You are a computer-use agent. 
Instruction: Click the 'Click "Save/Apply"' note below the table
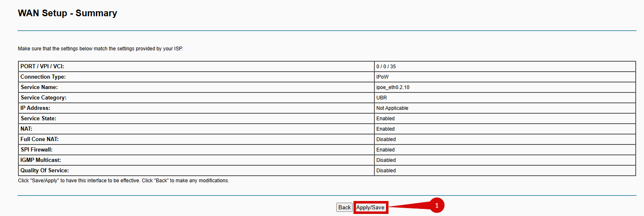pos(123,181)
